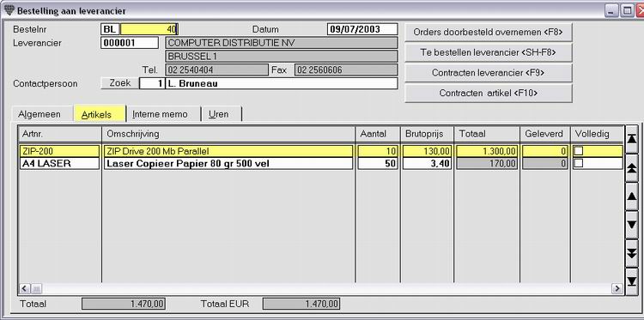Click Brutoprijs cell 3,40

click(427, 163)
